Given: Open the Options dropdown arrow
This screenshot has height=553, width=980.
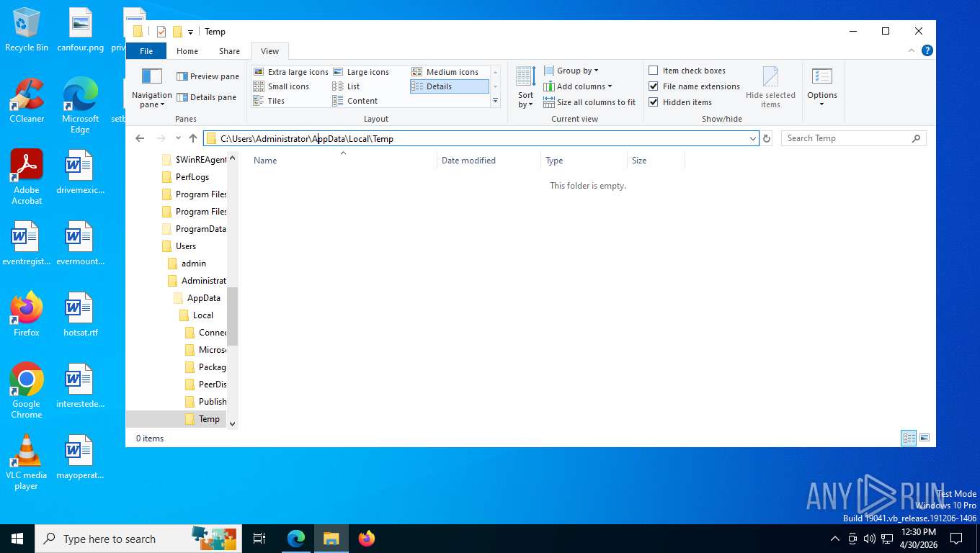Looking at the screenshot, I should click(822, 105).
